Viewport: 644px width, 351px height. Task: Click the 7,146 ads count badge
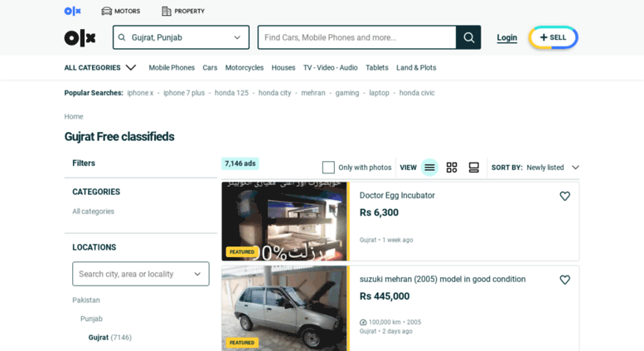point(240,163)
